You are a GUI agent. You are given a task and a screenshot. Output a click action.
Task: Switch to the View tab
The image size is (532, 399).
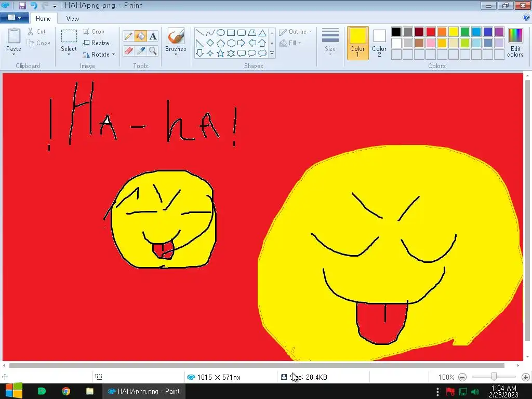[72, 19]
